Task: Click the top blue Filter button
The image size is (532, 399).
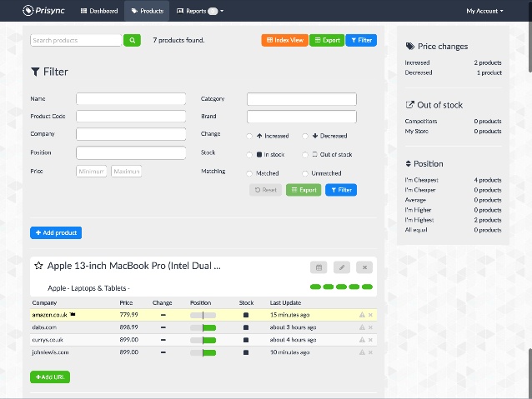Action: [361, 40]
